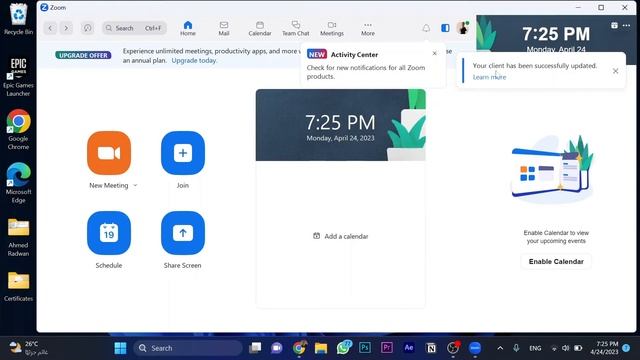Screen dimensions: 640x360
Task: Open taskbar clock showing 7:25 PM
Action: click(x=604, y=348)
